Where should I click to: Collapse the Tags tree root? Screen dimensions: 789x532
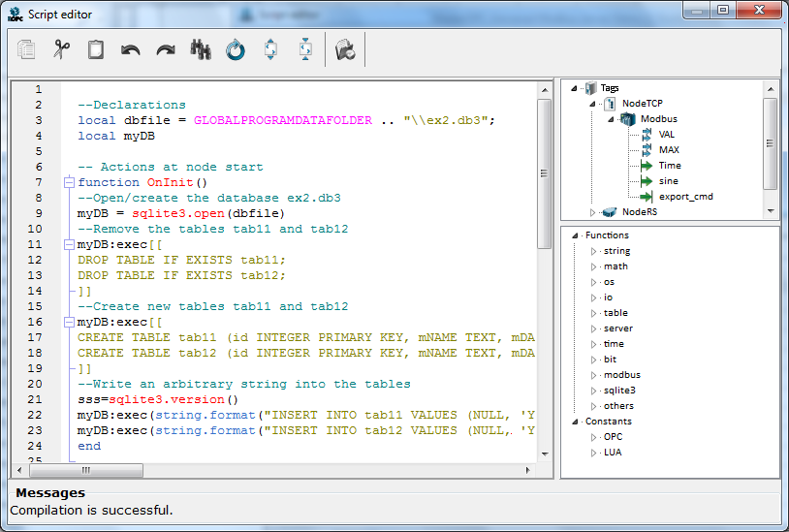point(574,88)
